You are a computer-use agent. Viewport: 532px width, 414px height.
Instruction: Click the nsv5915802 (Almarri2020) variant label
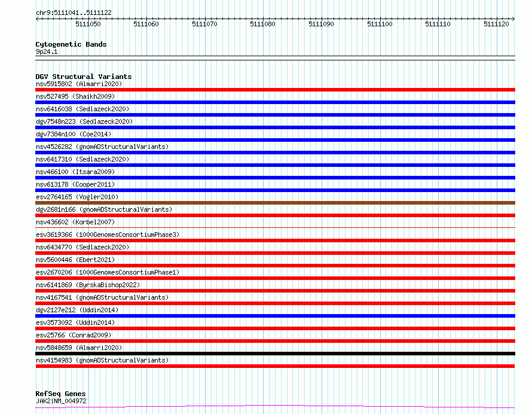pyautogui.click(x=79, y=84)
